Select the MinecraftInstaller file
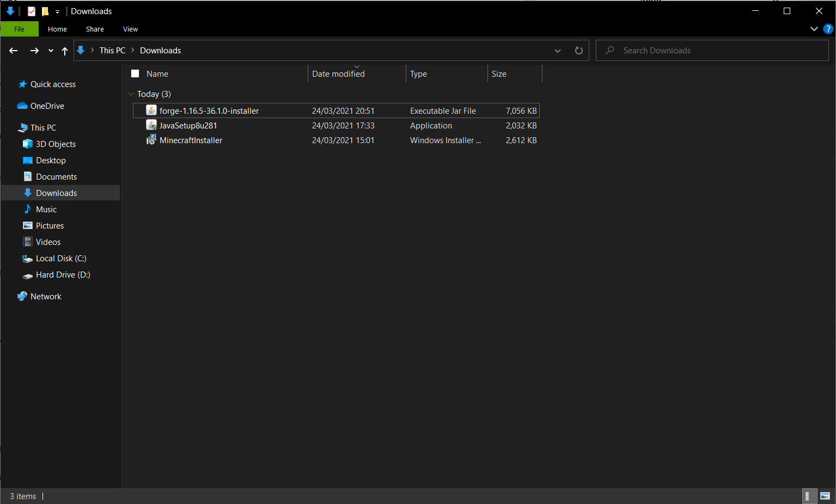The width and height of the screenshot is (836, 504). [336, 140]
